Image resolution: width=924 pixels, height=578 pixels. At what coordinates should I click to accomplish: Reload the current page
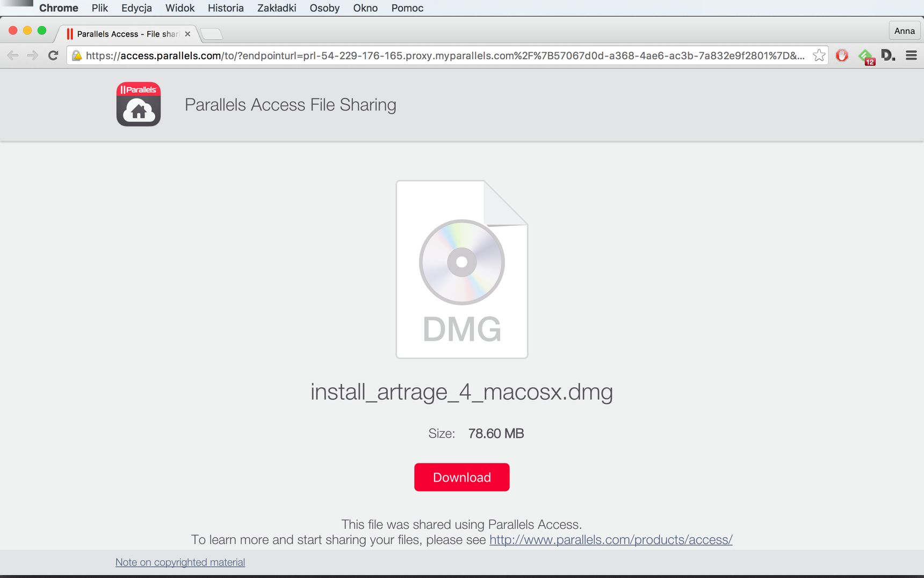[x=53, y=55]
